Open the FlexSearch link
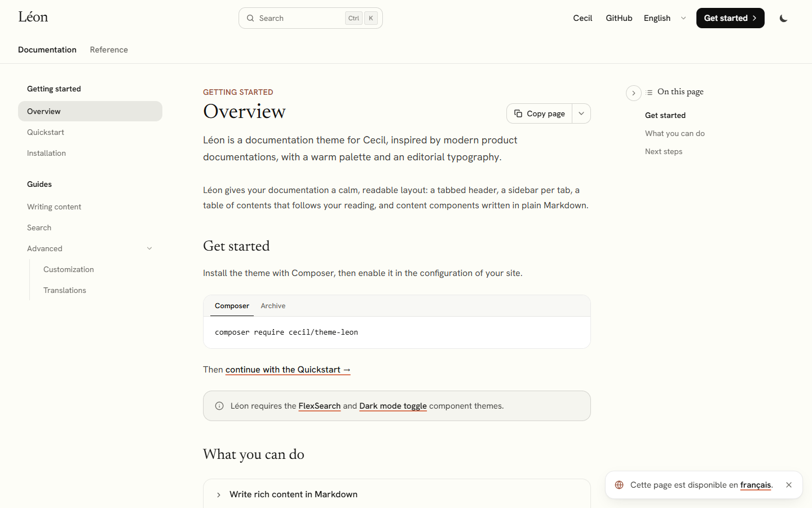The image size is (812, 508). 320,406
